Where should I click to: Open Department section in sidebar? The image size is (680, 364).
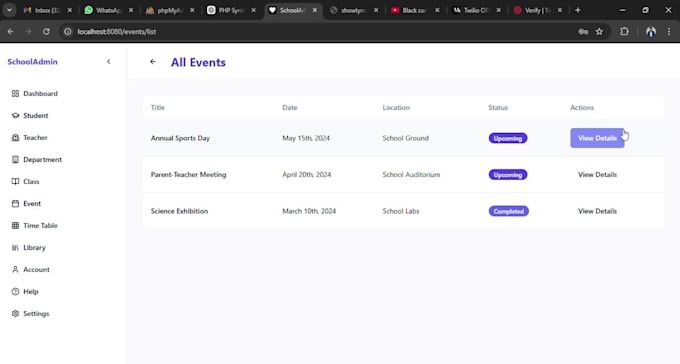pyautogui.click(x=37, y=160)
